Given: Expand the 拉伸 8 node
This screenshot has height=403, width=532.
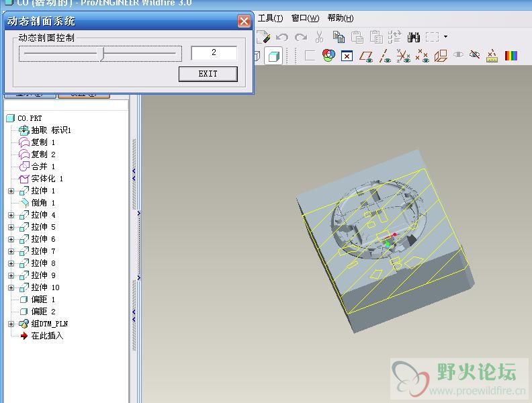Looking at the screenshot, I should tap(11, 263).
